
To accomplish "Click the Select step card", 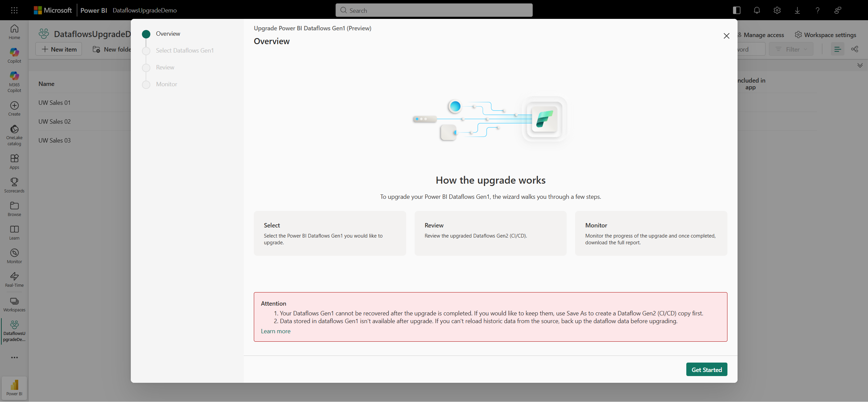I will tap(330, 233).
